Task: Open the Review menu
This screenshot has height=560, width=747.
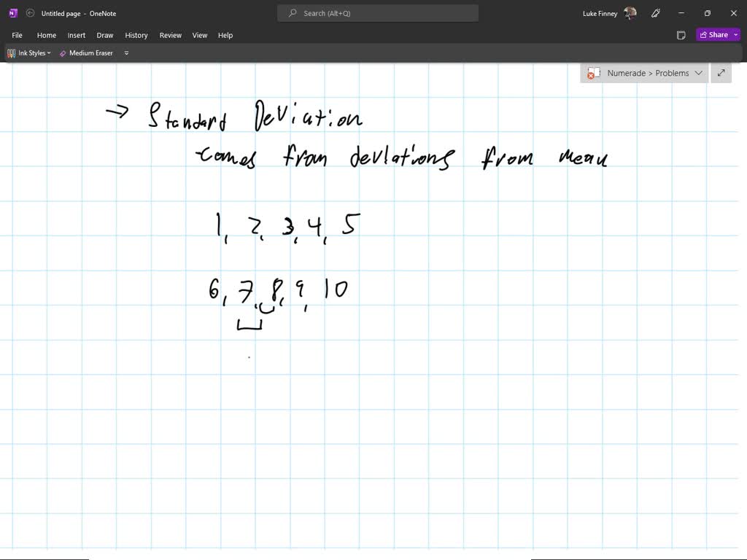Action: [170, 35]
